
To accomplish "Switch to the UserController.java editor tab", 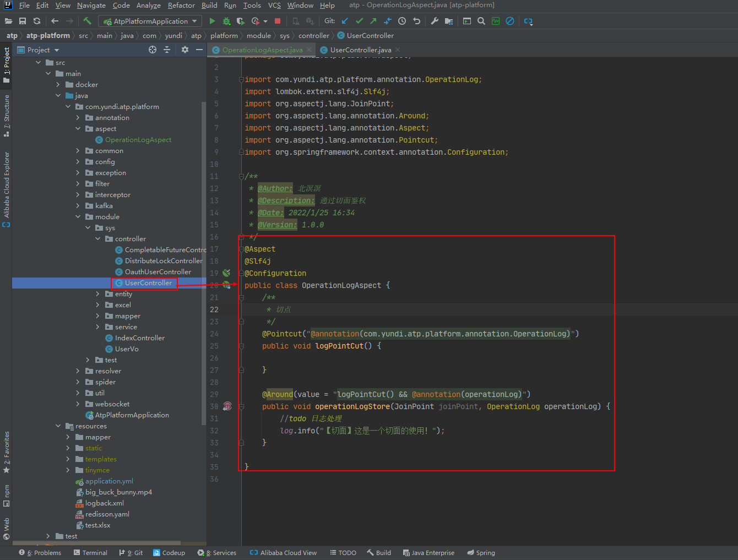I will pos(360,50).
